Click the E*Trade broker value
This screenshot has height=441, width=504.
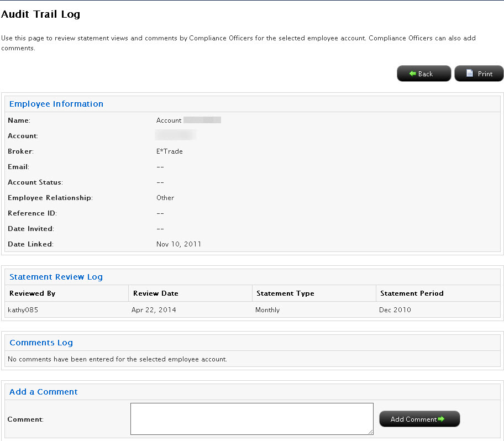170,151
